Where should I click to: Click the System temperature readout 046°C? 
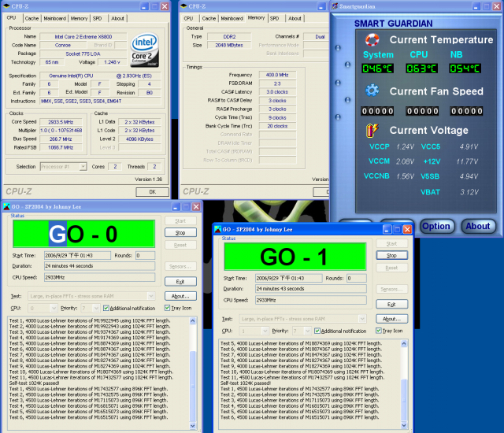coord(377,68)
